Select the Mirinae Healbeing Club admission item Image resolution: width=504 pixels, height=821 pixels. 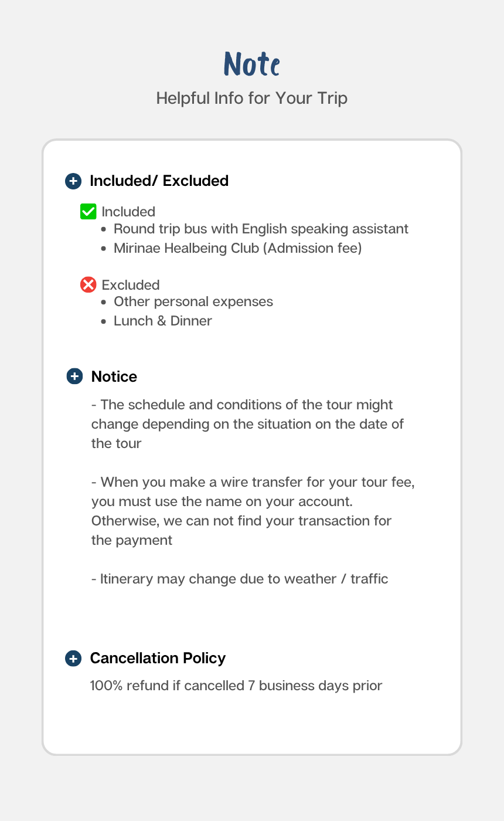238,248
